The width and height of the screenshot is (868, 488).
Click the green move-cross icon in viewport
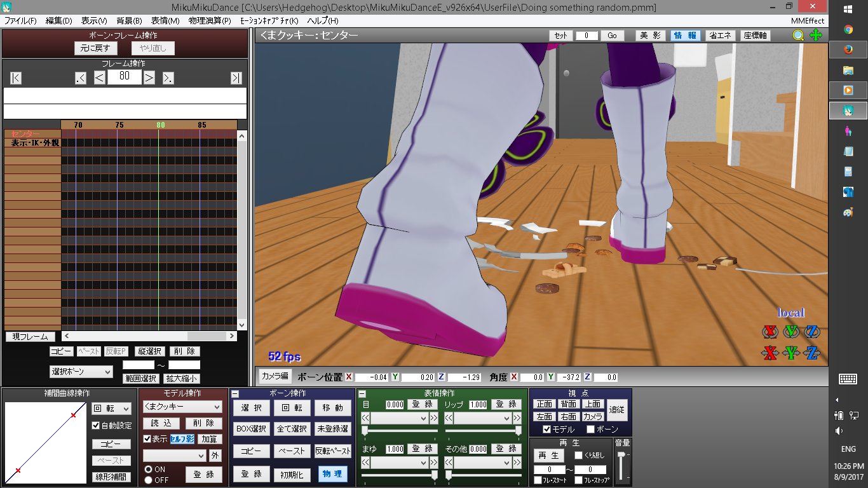815,36
